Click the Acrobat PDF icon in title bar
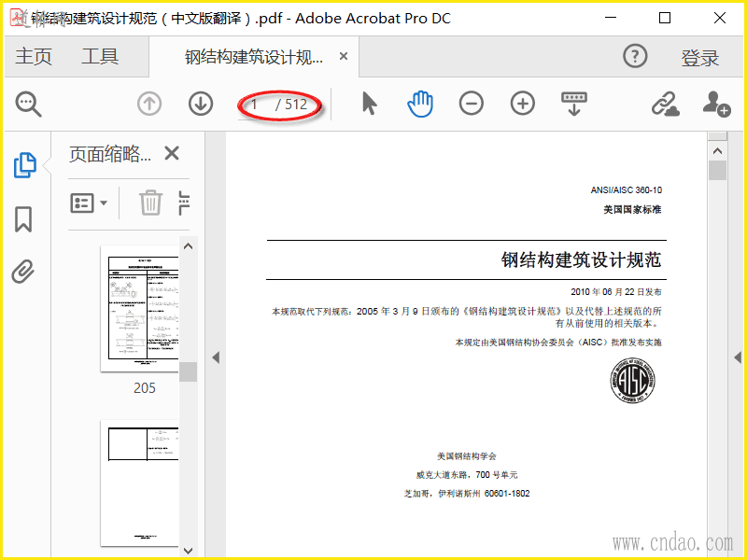747x560 pixels. [x=19, y=17]
